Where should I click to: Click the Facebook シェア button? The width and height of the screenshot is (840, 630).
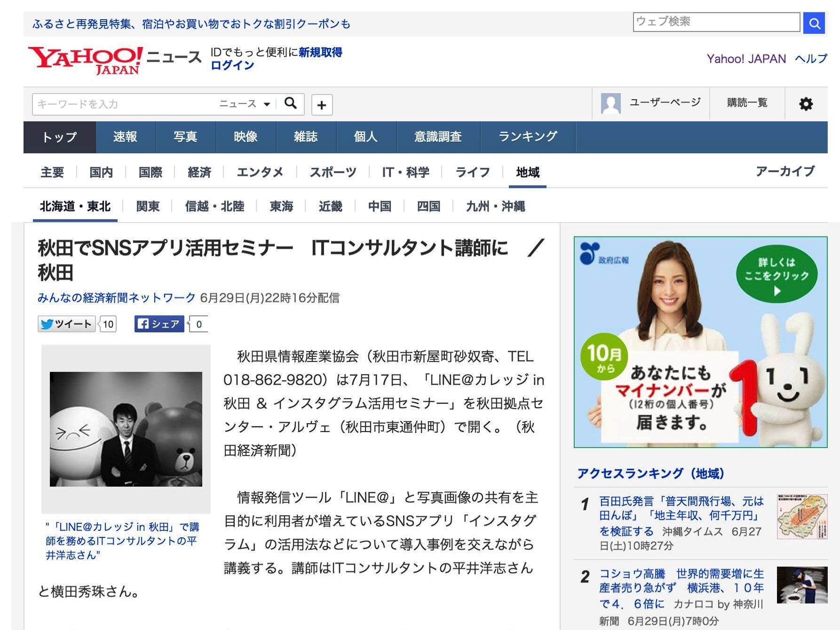[159, 324]
